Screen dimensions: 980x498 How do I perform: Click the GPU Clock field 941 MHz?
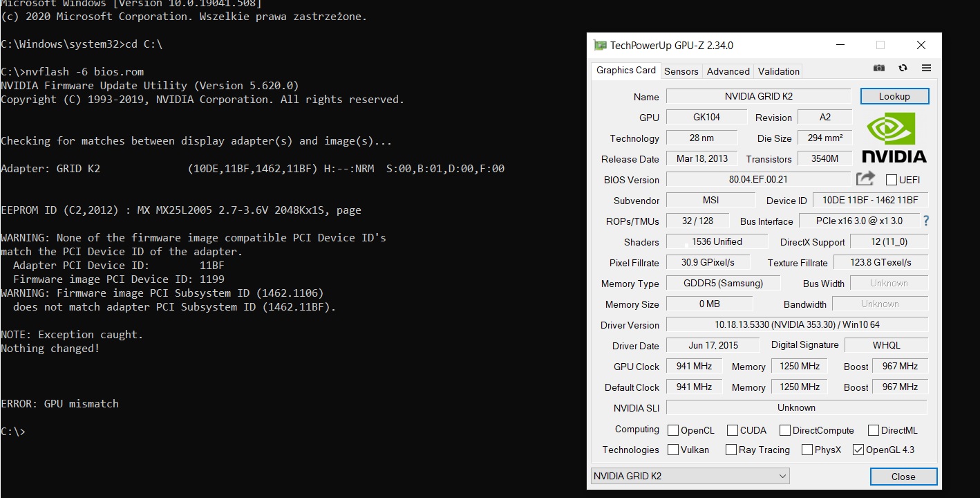coord(694,366)
